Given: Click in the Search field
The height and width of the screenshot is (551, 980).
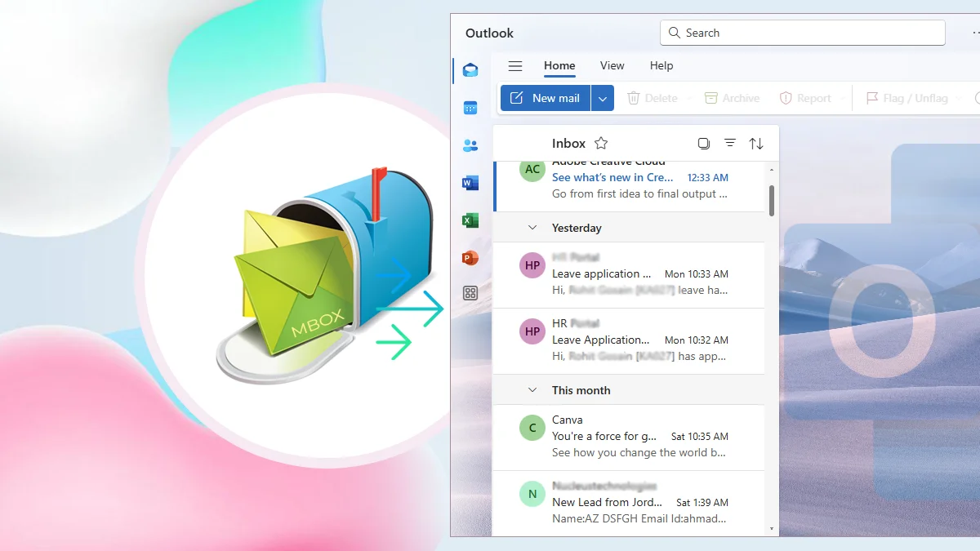Looking at the screenshot, I should [x=802, y=33].
